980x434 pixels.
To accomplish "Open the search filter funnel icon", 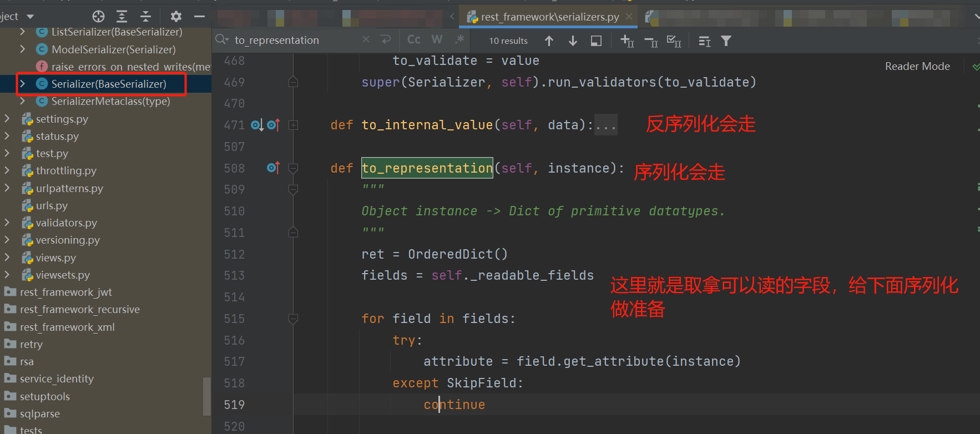I will [x=726, y=41].
